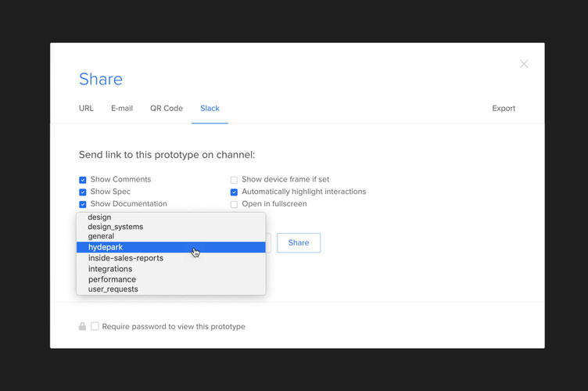Screen dimensions: 588x391
Task: Click the 'Send link to this prototype on channel:' text
Action: (167, 155)
